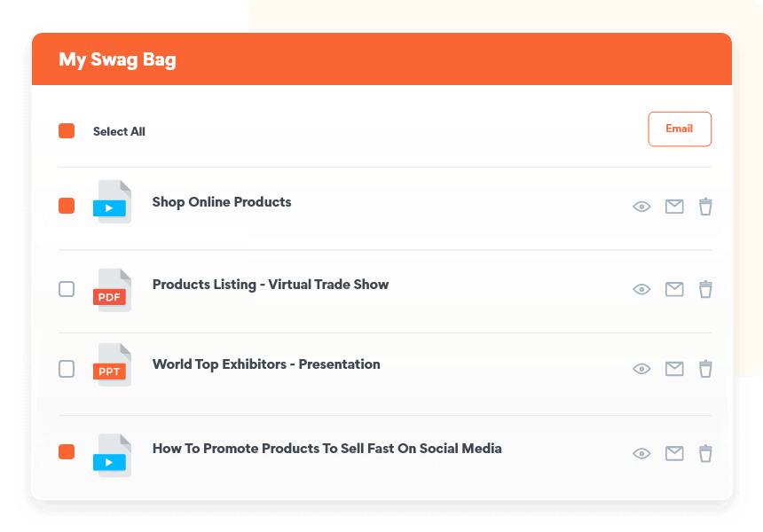Preview World Top Exhibitors presentation with eye icon
This screenshot has width=763, height=532.
click(x=641, y=368)
